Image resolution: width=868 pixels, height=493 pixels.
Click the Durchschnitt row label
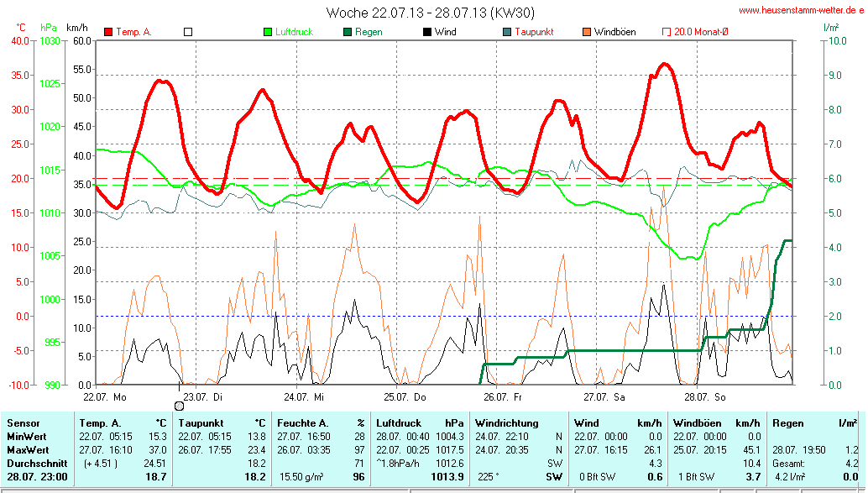[x=34, y=463]
